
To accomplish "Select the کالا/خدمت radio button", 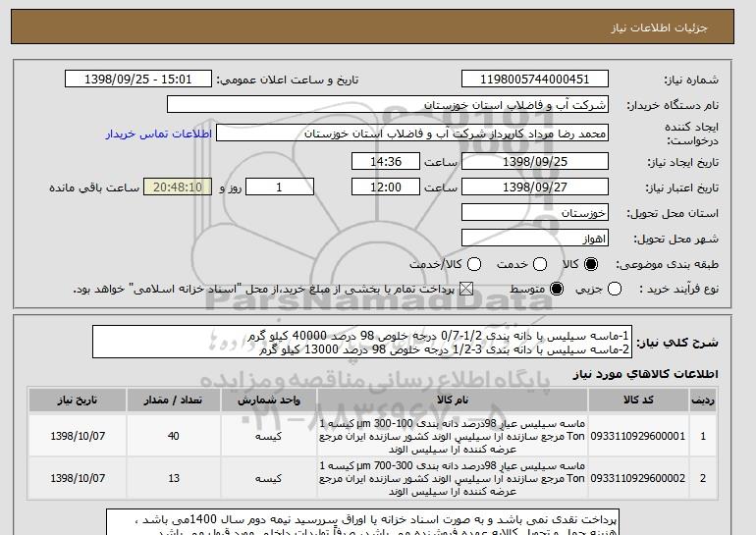I will click(474, 264).
